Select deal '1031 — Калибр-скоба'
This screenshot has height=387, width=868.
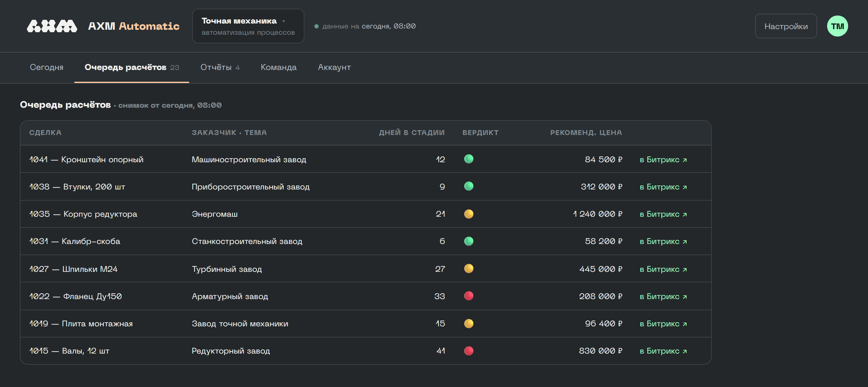tap(74, 241)
